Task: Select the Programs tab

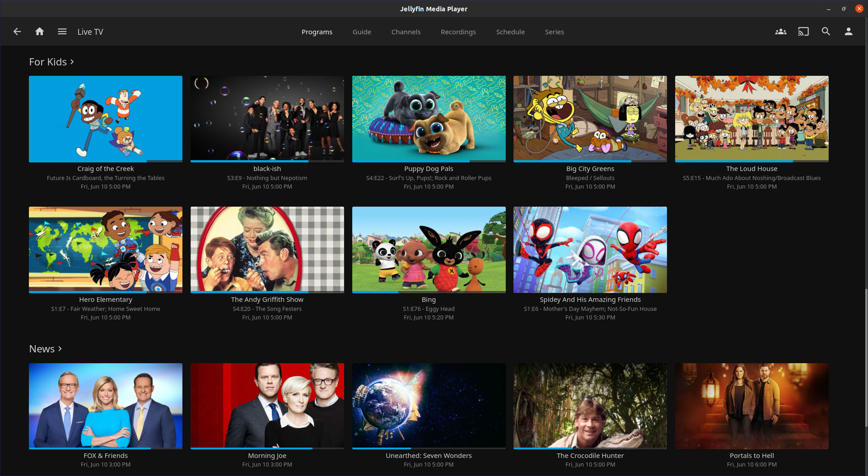Action: (317, 32)
